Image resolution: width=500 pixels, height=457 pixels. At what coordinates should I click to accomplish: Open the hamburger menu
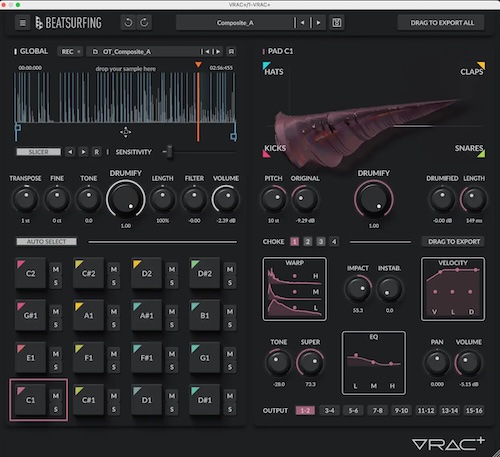tap(23, 23)
